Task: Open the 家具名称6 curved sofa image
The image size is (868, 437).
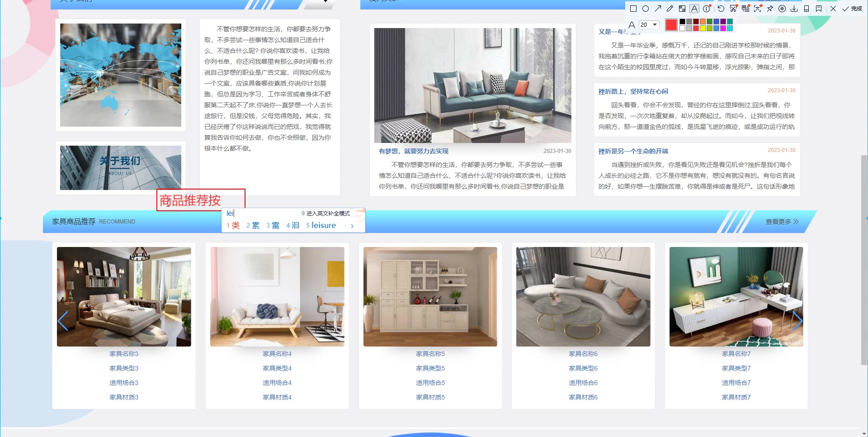Action: [x=583, y=297]
